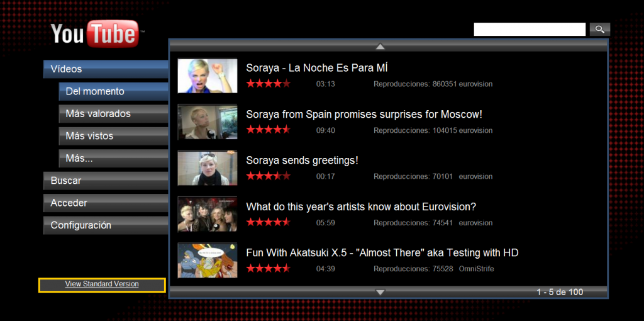The width and height of the screenshot is (644, 321).
Task: Open thumbnail of Soraya sends greetings
Action: (208, 168)
